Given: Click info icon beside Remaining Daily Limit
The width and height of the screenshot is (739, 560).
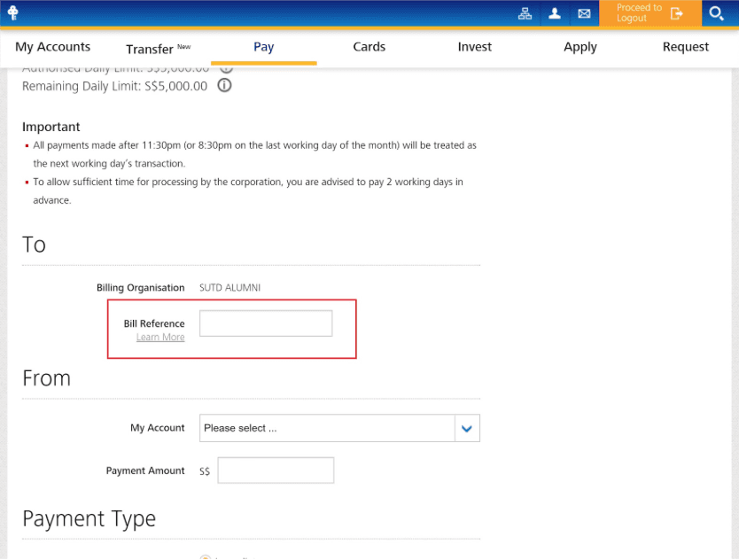Looking at the screenshot, I should [x=224, y=85].
